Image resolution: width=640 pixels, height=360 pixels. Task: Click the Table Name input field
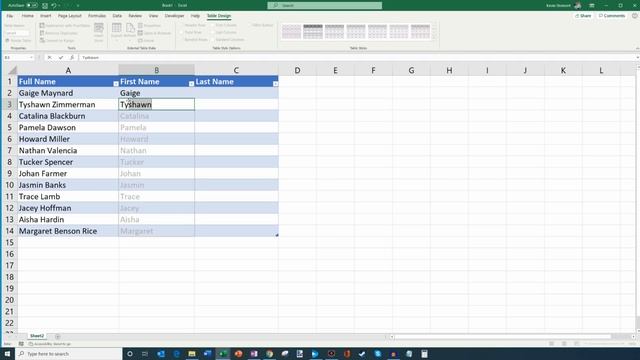pyautogui.click(x=17, y=33)
